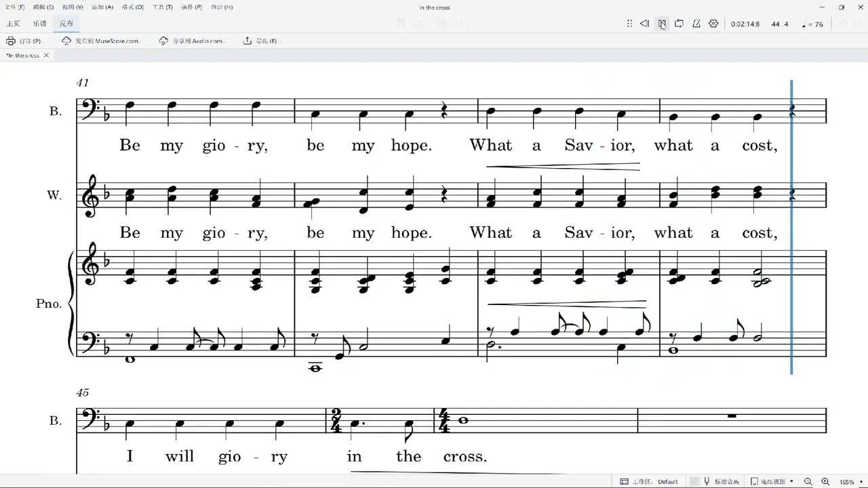Select the crescendo hairpin above W. staff

pos(564,165)
